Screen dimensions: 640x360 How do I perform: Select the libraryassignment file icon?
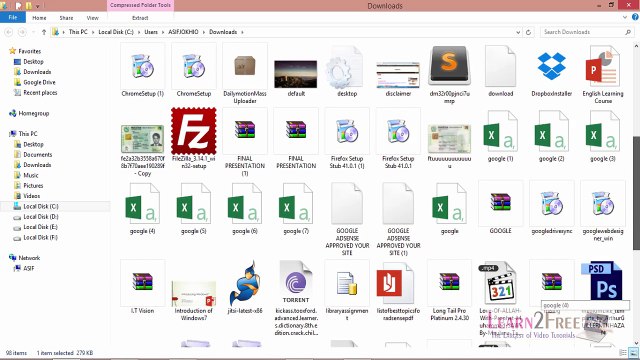click(x=347, y=284)
